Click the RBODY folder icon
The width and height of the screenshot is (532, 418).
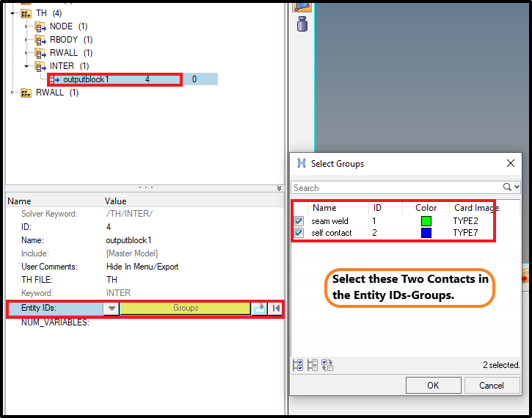tap(40, 40)
